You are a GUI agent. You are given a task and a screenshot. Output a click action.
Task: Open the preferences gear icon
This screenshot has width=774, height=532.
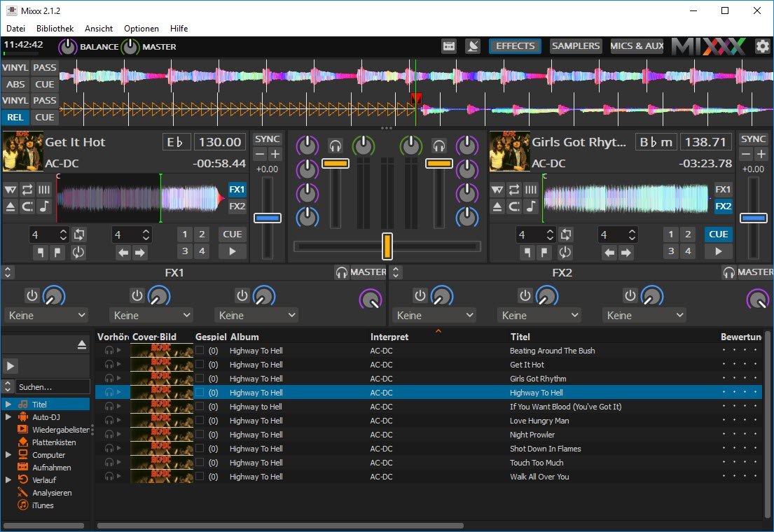(761, 46)
